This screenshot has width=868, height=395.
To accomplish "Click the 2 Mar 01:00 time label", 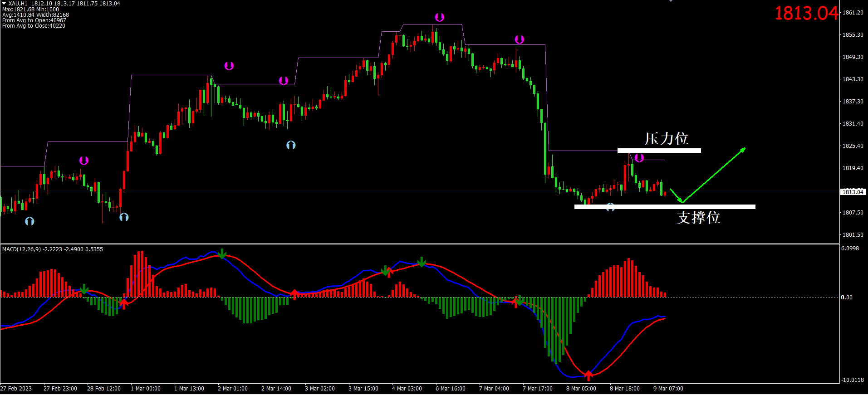I will coord(233,389).
